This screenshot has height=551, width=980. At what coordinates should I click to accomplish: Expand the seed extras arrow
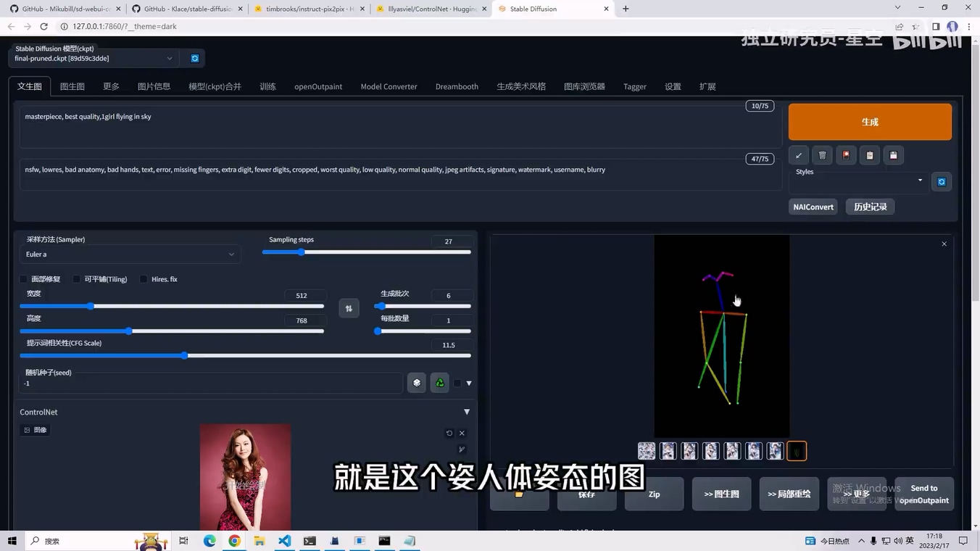(x=470, y=382)
